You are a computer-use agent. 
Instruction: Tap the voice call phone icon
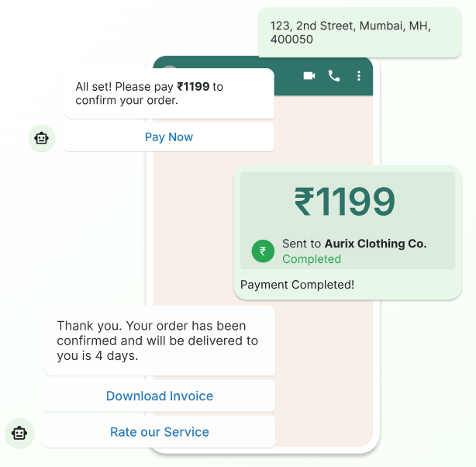point(334,75)
